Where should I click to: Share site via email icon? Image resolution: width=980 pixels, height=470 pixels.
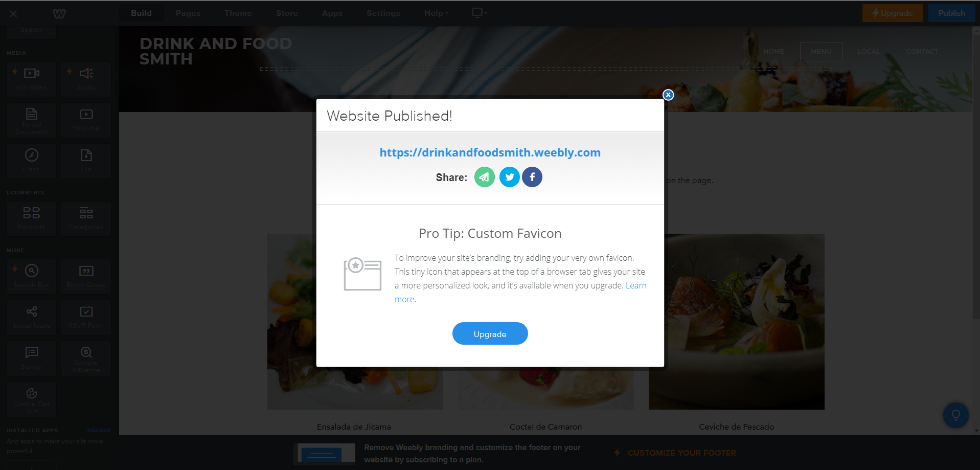tap(484, 177)
